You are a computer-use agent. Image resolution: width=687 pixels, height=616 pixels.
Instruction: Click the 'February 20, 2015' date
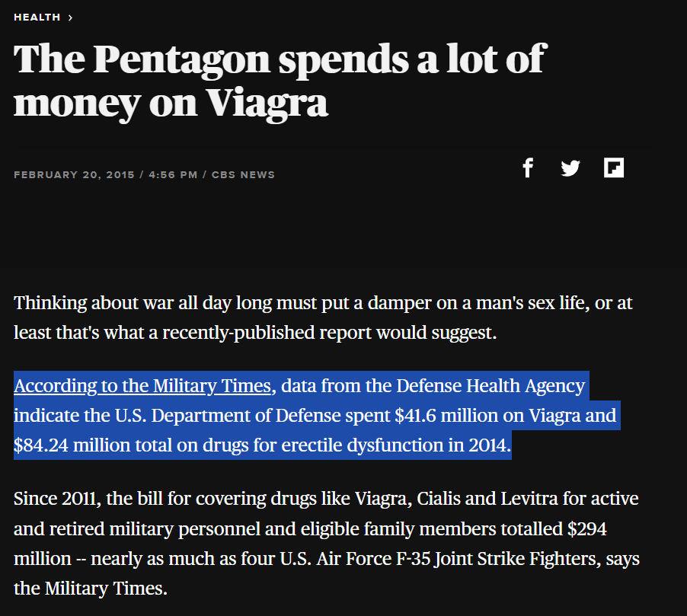tap(74, 175)
